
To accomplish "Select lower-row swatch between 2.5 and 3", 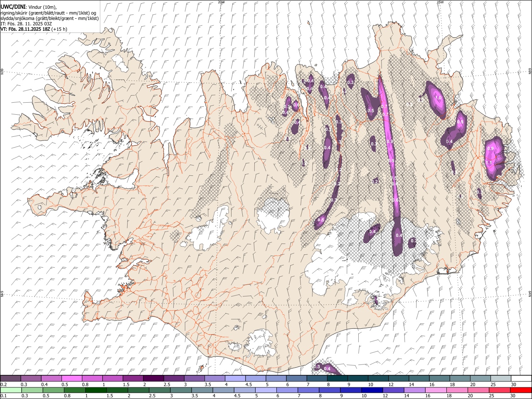I will (x=160, y=390).
